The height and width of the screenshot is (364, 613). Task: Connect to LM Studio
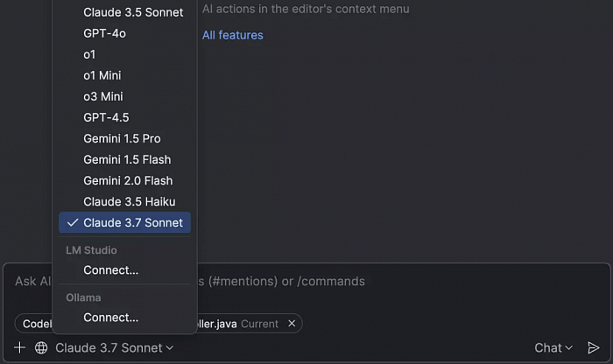tap(124, 270)
